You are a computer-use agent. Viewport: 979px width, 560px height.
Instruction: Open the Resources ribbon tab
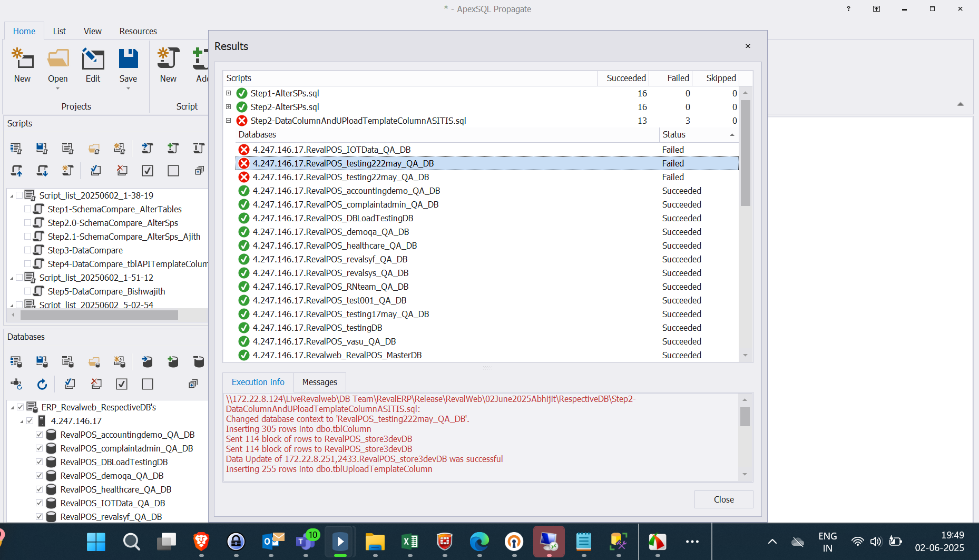(138, 31)
